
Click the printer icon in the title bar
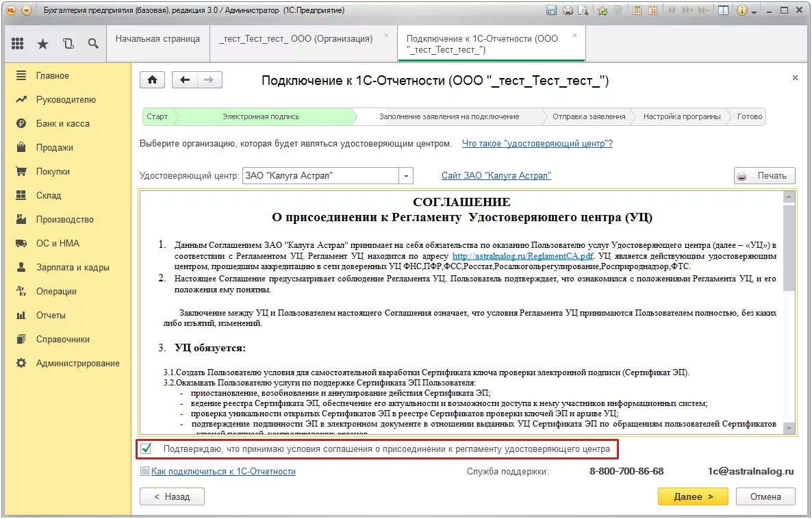568,10
